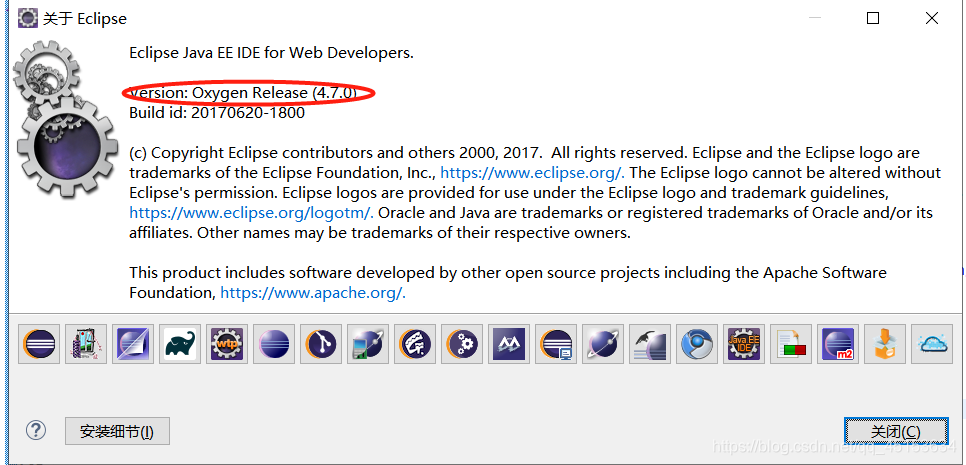The width and height of the screenshot is (966, 465).
Task: Close the dialog with title-bar X
Action: pyautogui.click(x=932, y=18)
